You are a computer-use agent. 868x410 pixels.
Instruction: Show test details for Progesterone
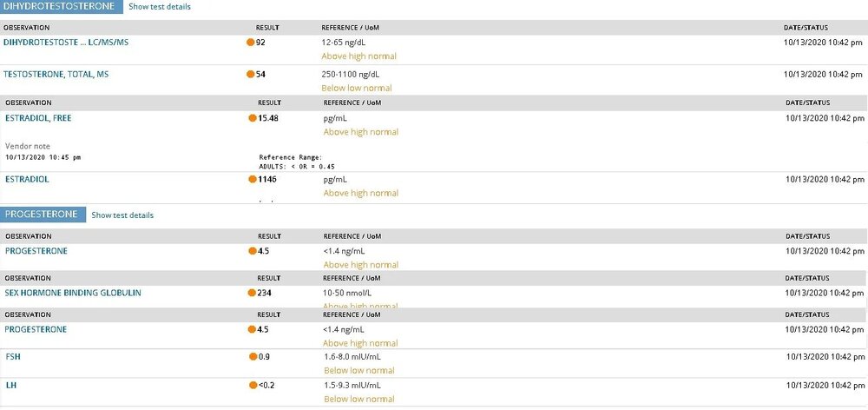[122, 215]
